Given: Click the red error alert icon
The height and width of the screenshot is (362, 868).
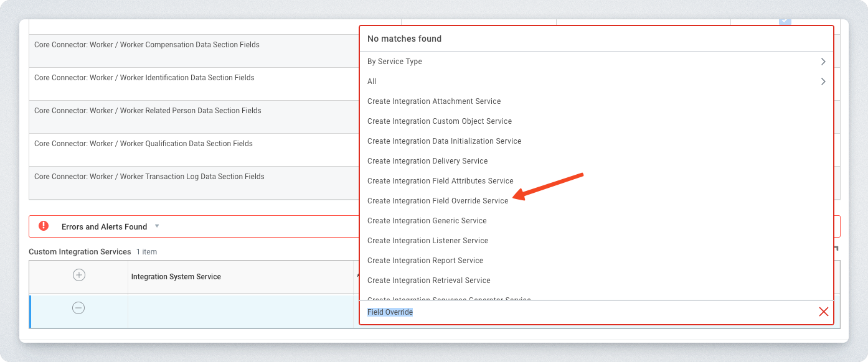Looking at the screenshot, I should click(44, 226).
